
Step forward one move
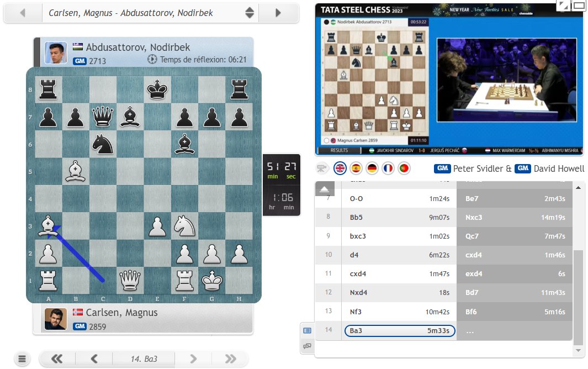coord(193,359)
